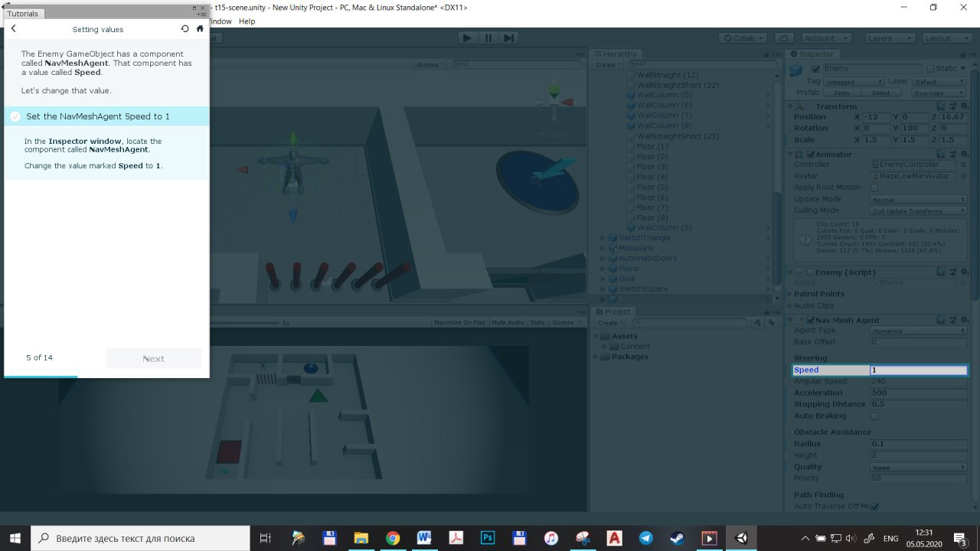This screenshot has width=980, height=551.
Task: Expand the Packages folder in Project
Action: (596, 357)
